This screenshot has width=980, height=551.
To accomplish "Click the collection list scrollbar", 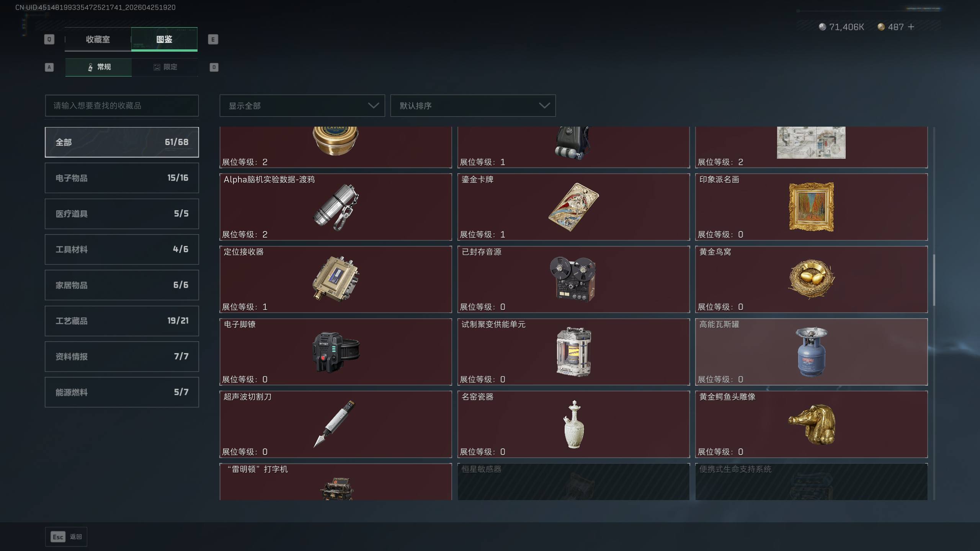I will pos(934,280).
